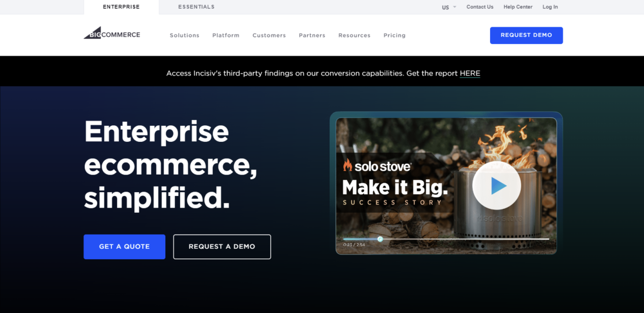The width and height of the screenshot is (644, 313).
Task: Click the video progress slider handle
Action: (x=380, y=239)
